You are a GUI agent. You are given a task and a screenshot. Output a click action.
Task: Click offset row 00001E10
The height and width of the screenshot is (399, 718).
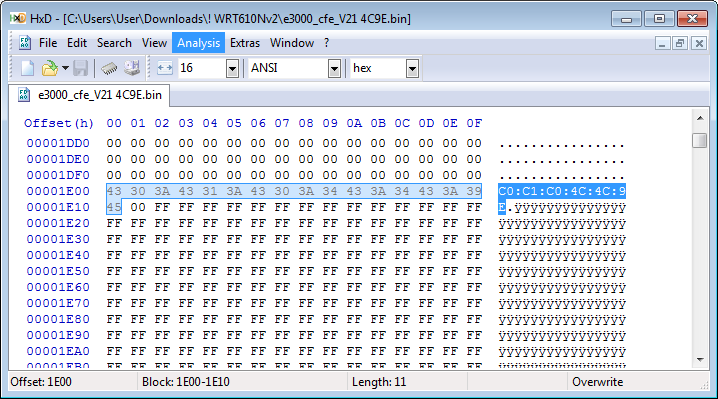coord(58,208)
